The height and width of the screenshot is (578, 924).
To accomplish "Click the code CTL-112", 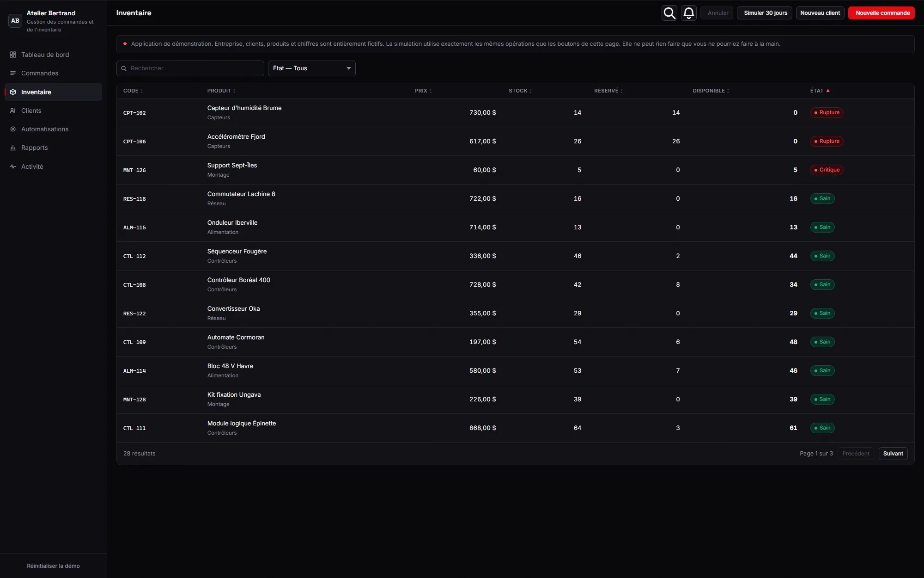I will (134, 256).
